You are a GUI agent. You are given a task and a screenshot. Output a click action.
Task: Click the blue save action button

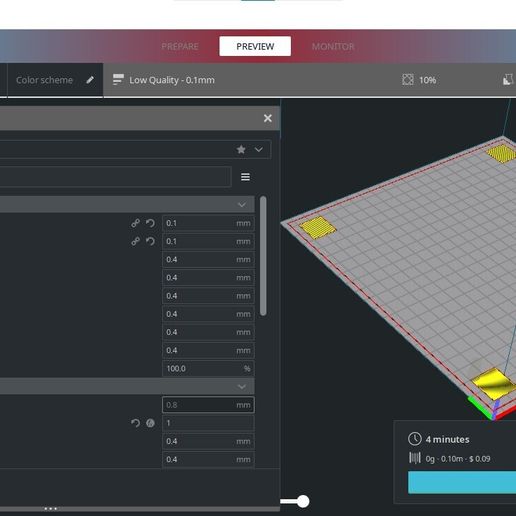[462, 482]
